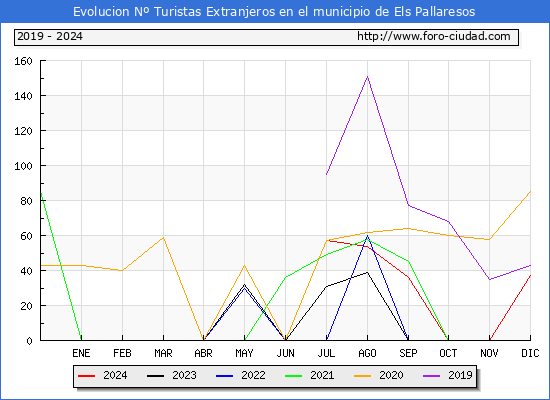Click the 40 y-axis value
The image size is (550, 400).
[x=26, y=271]
